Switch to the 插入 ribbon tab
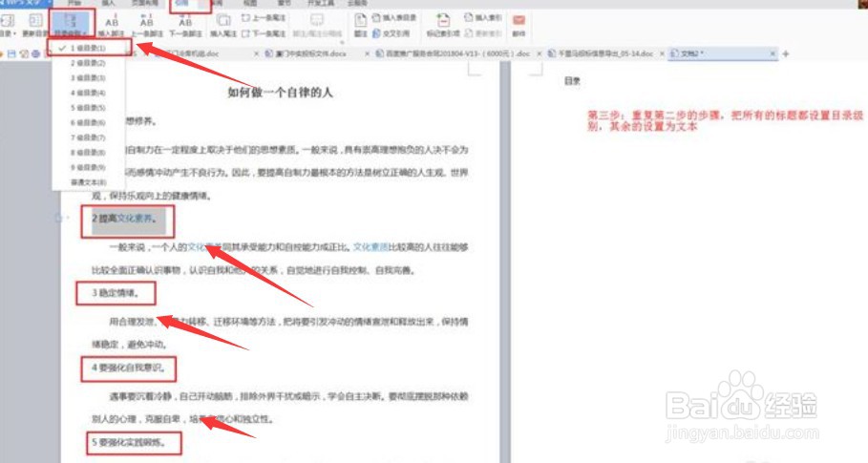This screenshot has width=868, height=463. (x=109, y=3)
